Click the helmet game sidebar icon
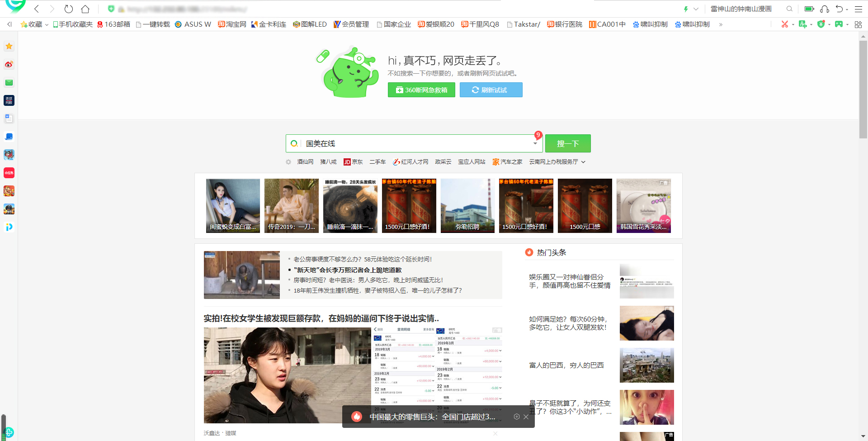868x441 pixels. (9, 209)
